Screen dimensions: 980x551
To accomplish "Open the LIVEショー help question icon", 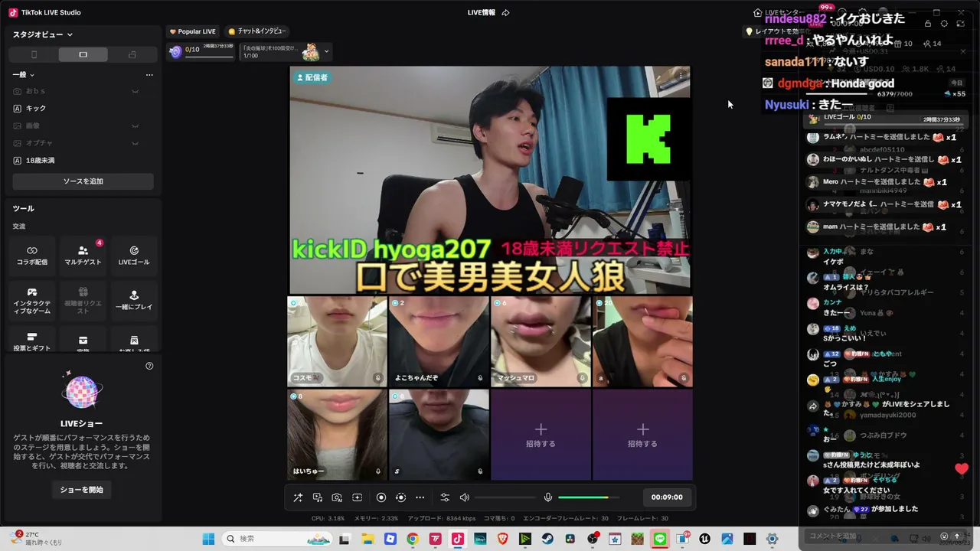I will [149, 366].
